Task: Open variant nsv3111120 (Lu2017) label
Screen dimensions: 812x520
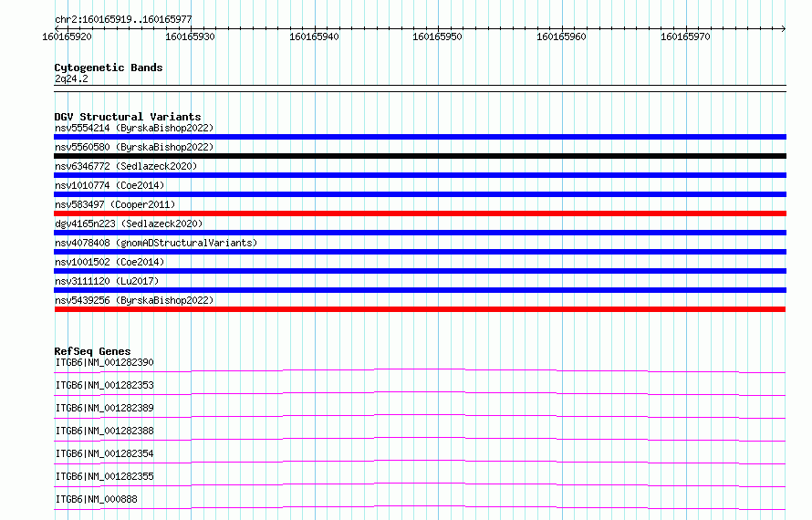Action: 107,281
